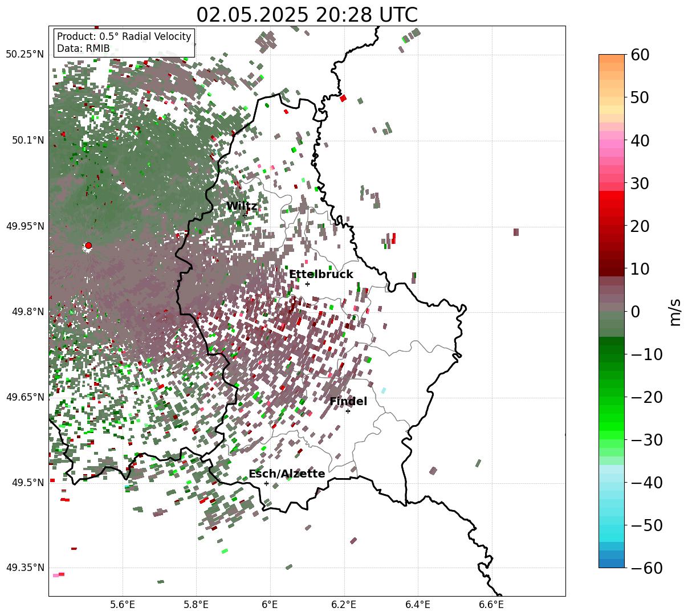Click the colorbar −60 tick label
The height and width of the screenshot is (616, 688).
pos(646,568)
